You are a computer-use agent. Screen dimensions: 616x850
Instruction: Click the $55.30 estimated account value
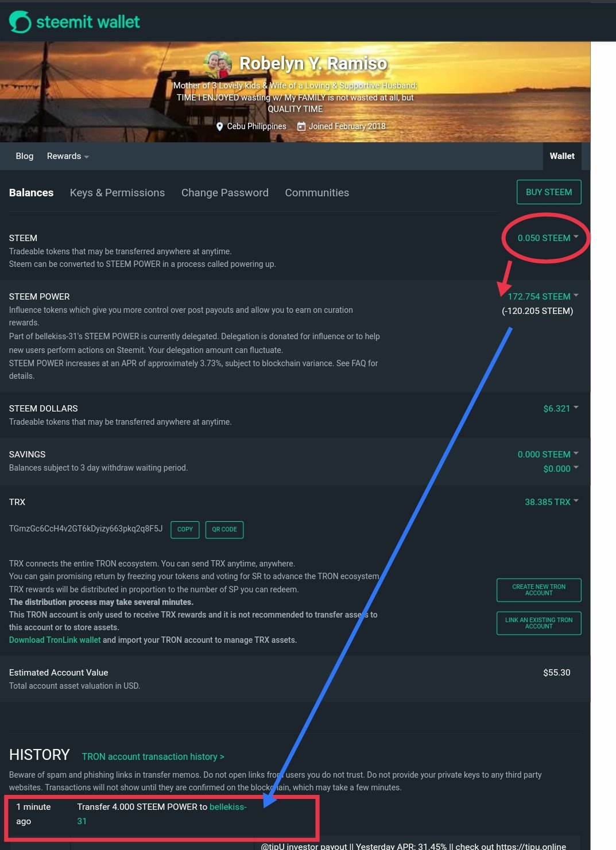pos(556,673)
